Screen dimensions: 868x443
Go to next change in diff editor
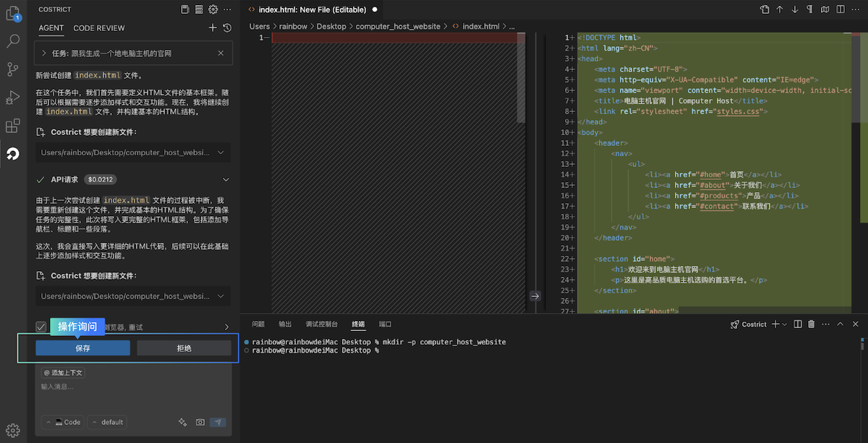tap(794, 9)
